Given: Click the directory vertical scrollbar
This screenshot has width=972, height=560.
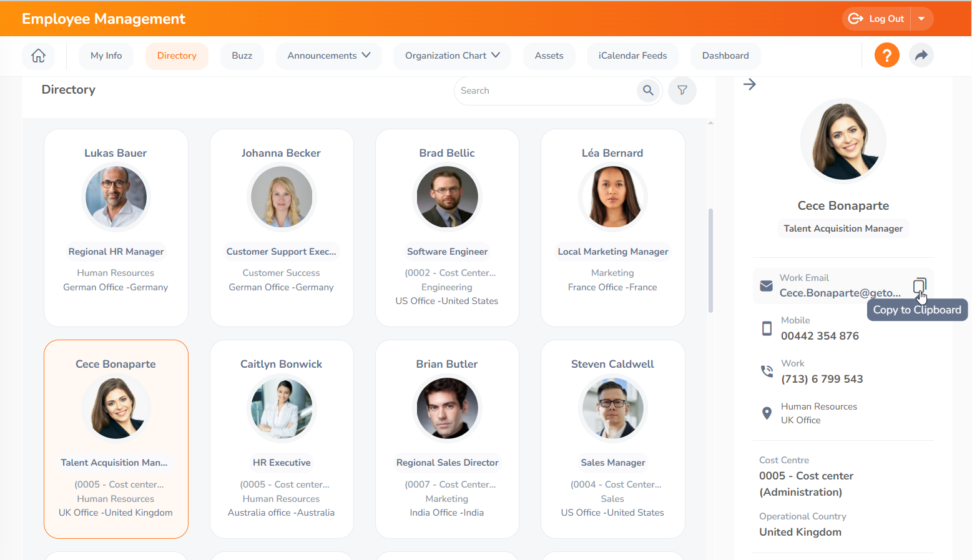Looking at the screenshot, I should coord(710,260).
